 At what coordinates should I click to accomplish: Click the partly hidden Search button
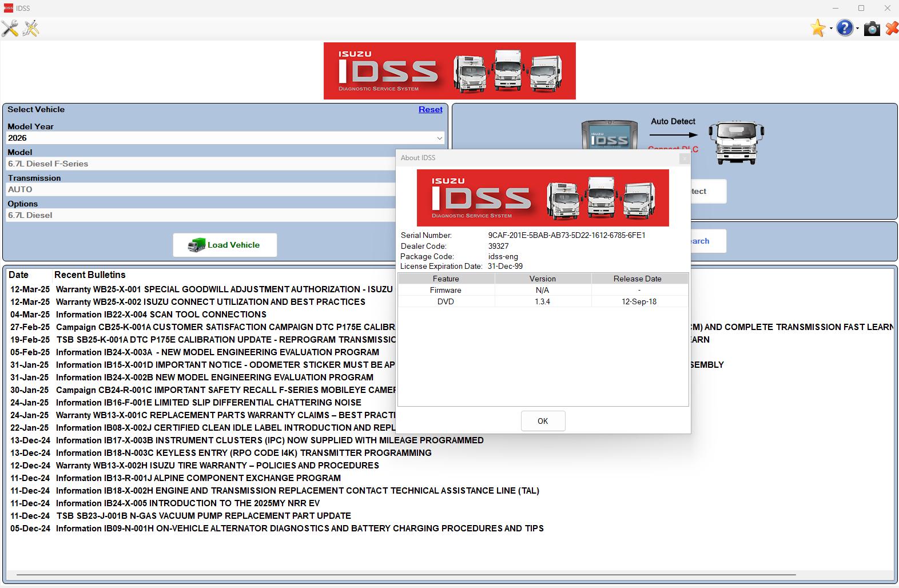(x=709, y=241)
